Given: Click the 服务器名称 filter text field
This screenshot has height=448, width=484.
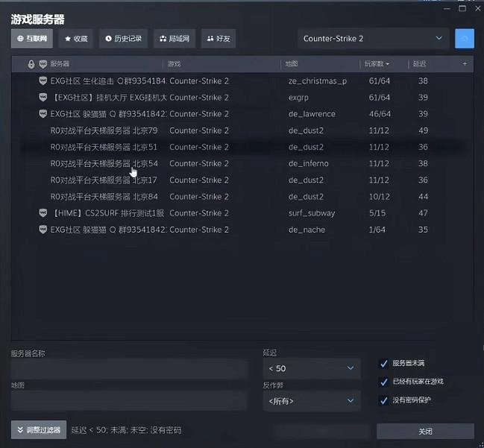Looking at the screenshot, I should pos(129,368).
